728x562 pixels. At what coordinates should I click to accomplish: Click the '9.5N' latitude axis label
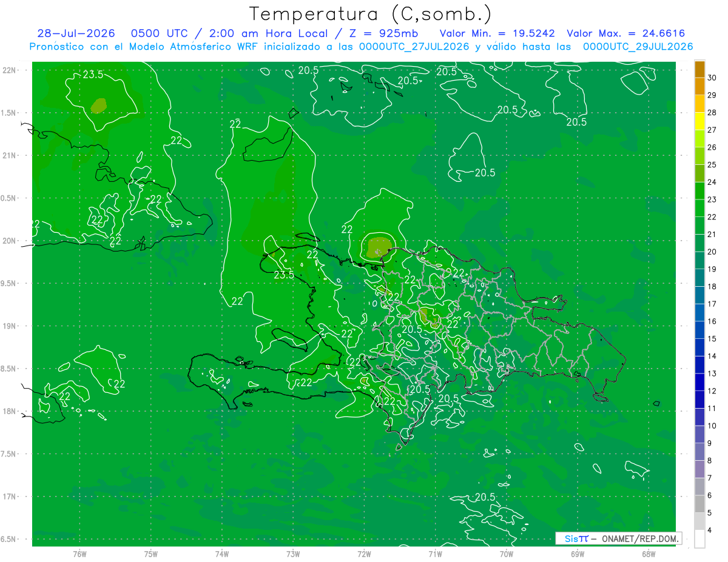pos(9,283)
